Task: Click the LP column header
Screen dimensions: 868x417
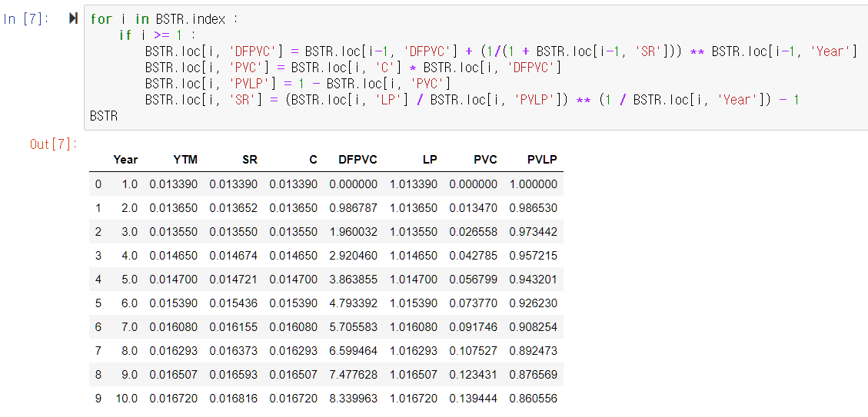Action: [x=430, y=160]
